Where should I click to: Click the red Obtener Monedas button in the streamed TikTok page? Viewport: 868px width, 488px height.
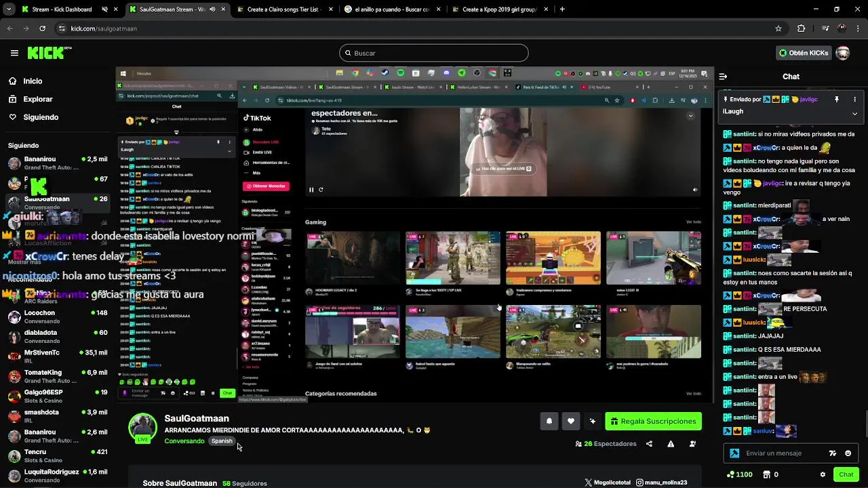pyautogui.click(x=266, y=186)
